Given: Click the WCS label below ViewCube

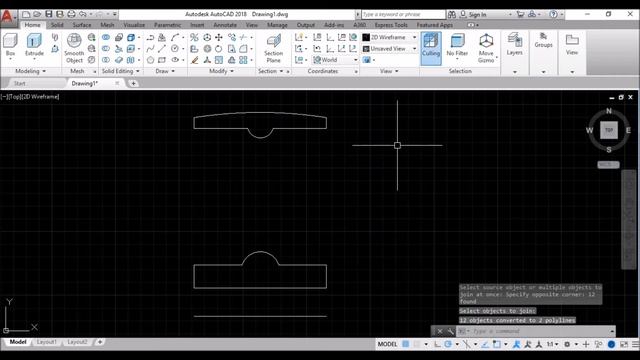Looking at the screenshot, I should click(x=608, y=164).
